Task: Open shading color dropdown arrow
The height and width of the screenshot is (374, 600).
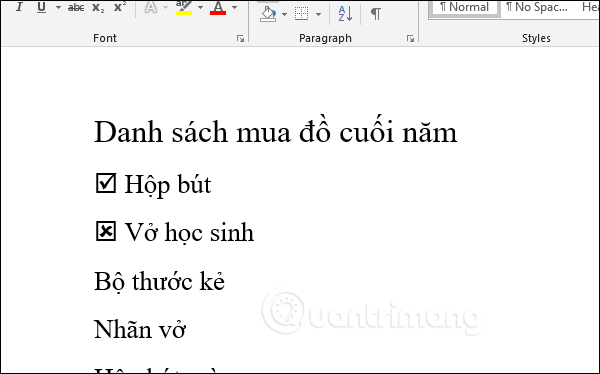Action: [284, 14]
